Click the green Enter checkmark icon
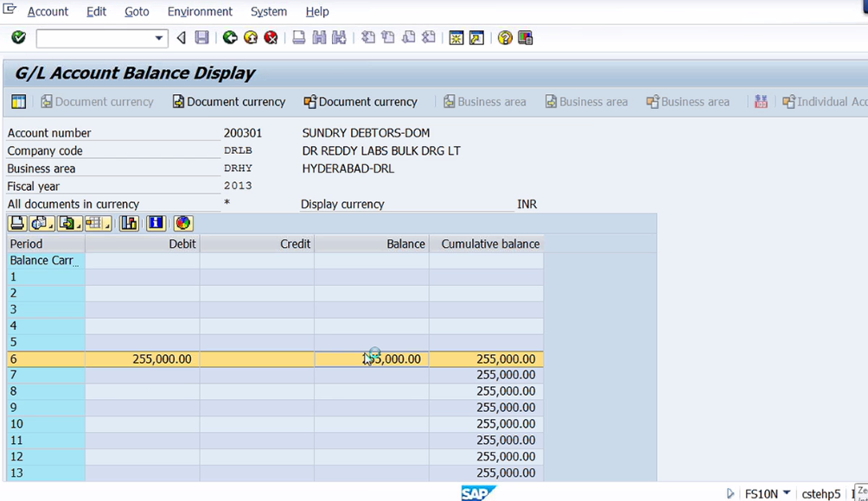Image resolution: width=868 pixels, height=501 pixels. (x=18, y=38)
